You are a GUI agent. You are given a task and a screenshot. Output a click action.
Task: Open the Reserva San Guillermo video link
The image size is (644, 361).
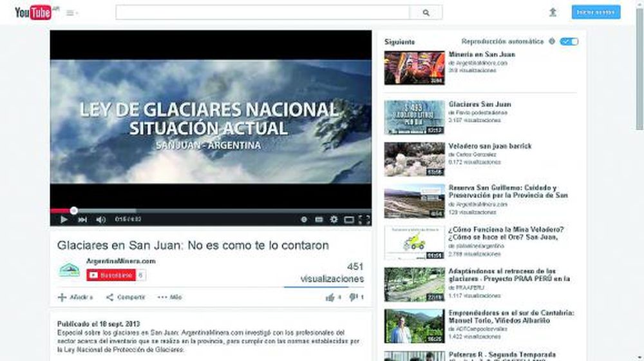click(x=508, y=191)
